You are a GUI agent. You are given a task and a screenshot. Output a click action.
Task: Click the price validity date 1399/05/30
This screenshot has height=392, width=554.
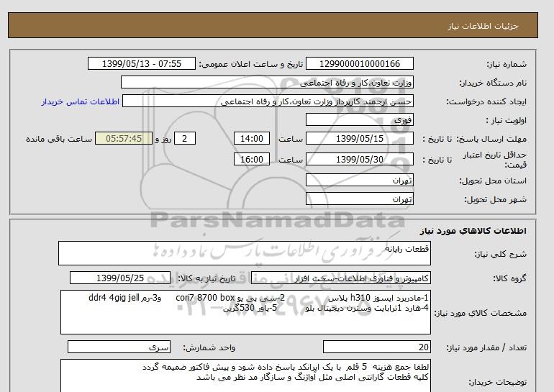359,159
